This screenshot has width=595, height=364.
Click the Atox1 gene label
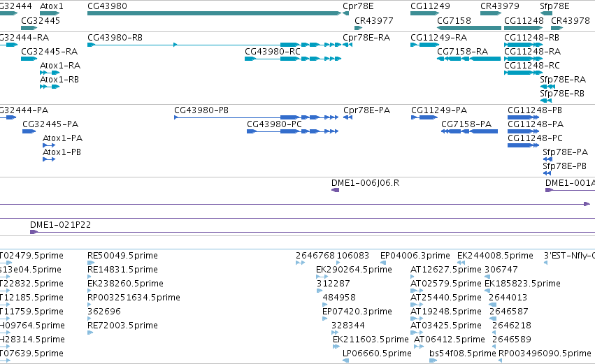click(52, 6)
